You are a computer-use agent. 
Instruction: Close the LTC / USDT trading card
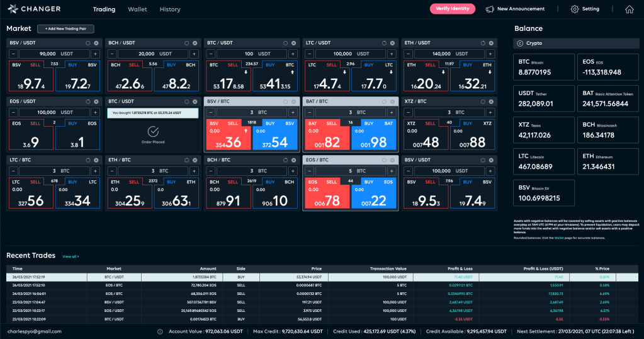(391, 43)
